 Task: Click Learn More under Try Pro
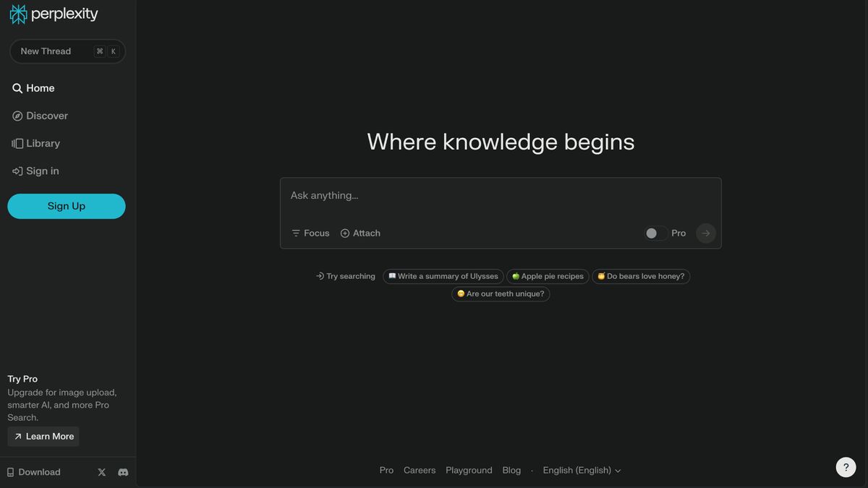(43, 436)
